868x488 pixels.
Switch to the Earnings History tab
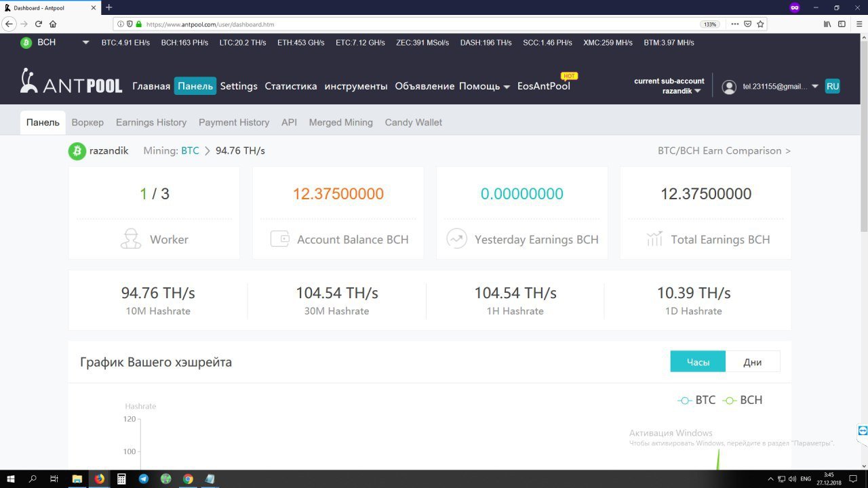(x=151, y=123)
